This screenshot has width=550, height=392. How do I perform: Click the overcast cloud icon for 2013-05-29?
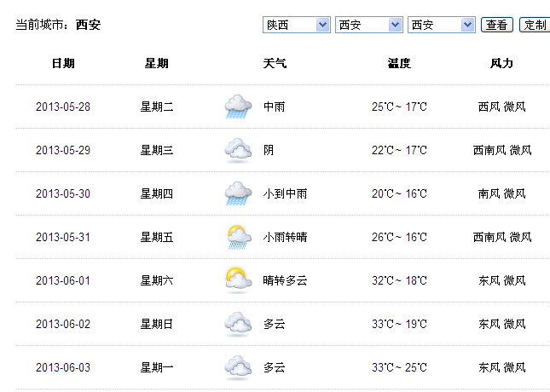click(x=238, y=151)
